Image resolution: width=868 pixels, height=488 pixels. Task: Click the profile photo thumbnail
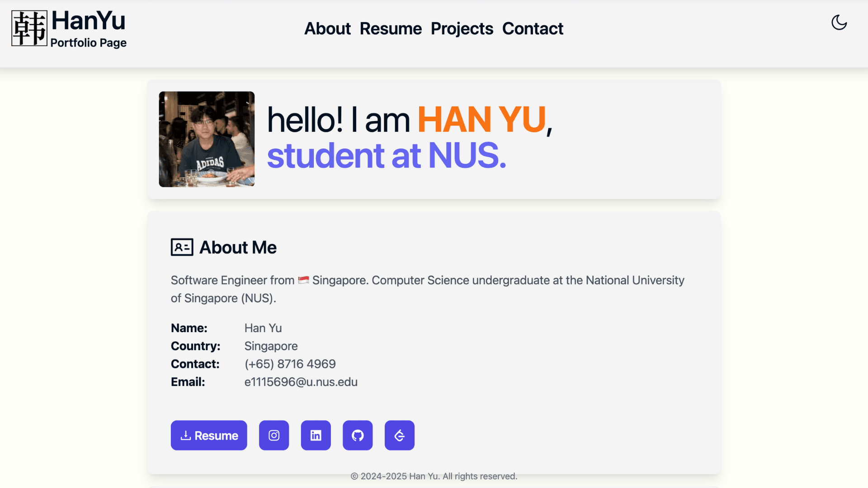pos(207,139)
